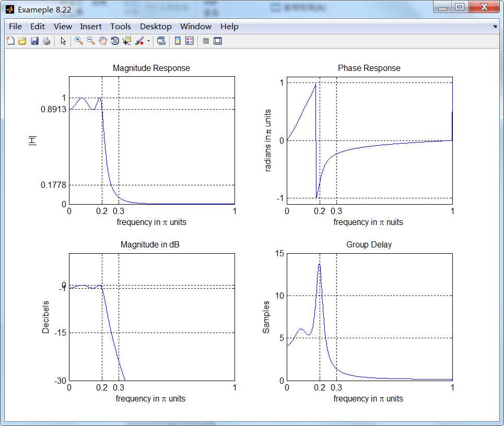The height and width of the screenshot is (426, 504).
Task: Select the Zoom In magnifier tool
Action: click(x=78, y=41)
